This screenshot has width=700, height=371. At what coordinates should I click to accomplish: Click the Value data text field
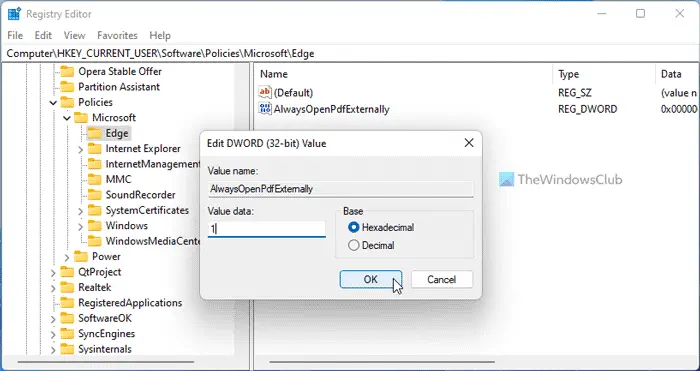(x=267, y=229)
